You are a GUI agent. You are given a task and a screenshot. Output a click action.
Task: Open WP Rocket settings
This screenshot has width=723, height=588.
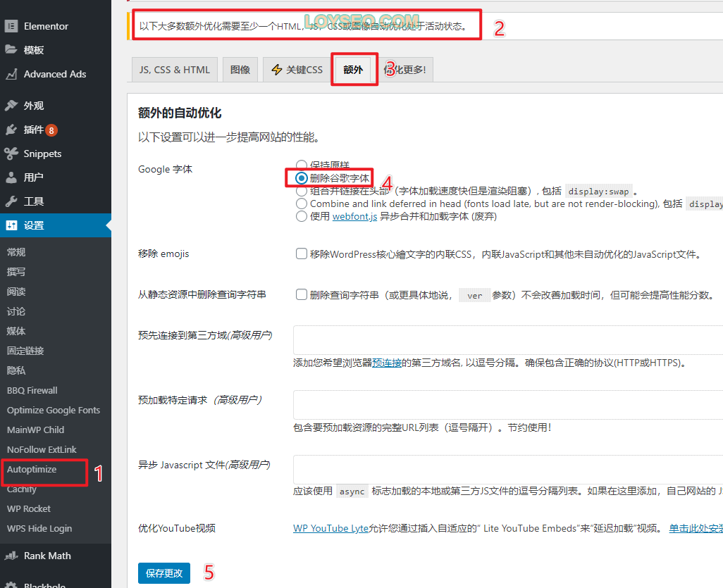click(x=29, y=508)
